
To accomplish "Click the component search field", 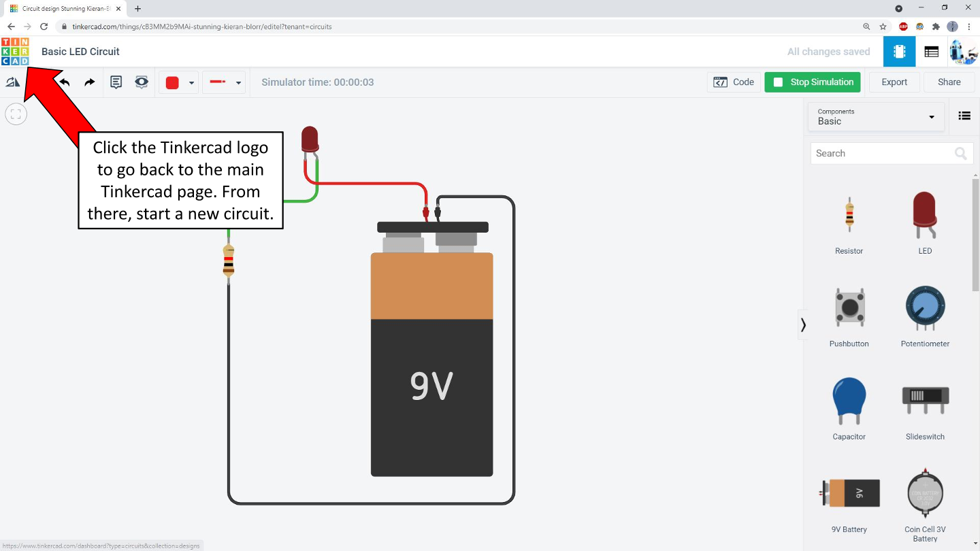I will [x=881, y=154].
